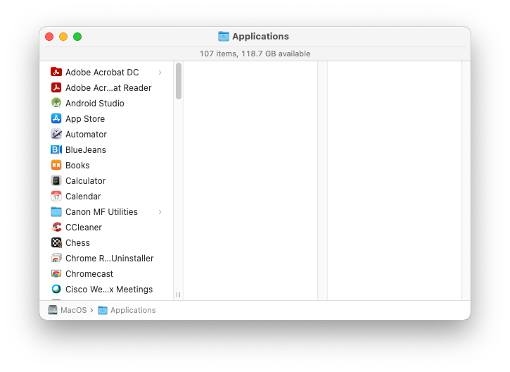
Task: Maximize the window with green button
Action: click(x=77, y=36)
